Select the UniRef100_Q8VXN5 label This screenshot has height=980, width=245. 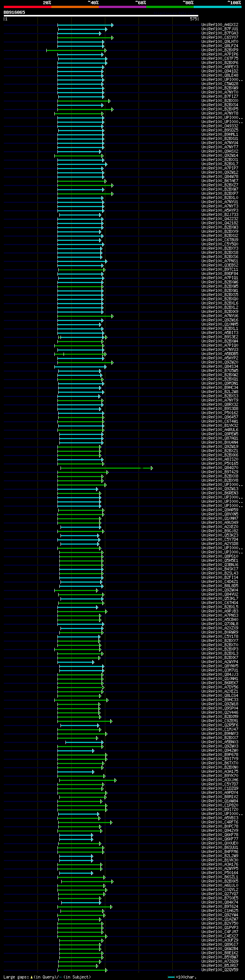[x=220, y=514]
